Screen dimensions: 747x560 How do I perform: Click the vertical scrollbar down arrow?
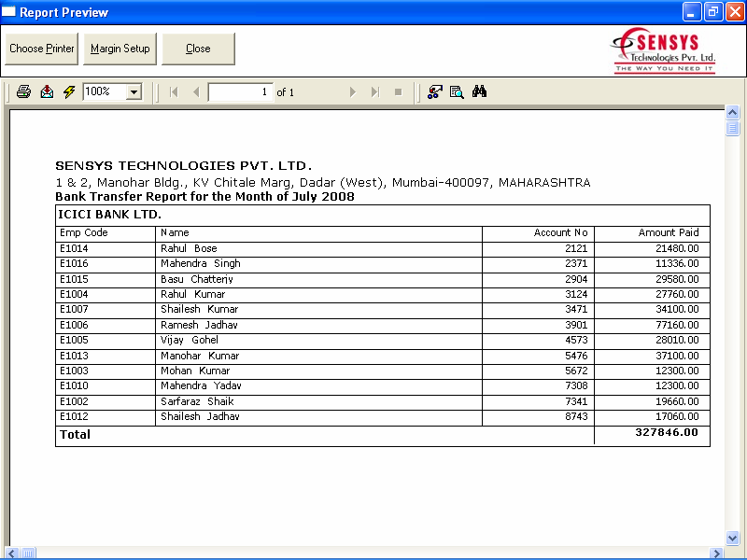[x=732, y=539]
